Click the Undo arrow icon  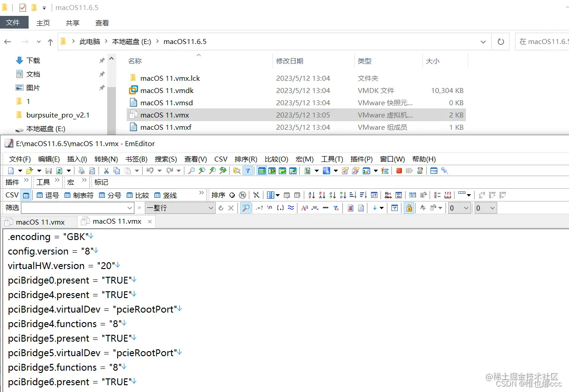[x=150, y=171]
